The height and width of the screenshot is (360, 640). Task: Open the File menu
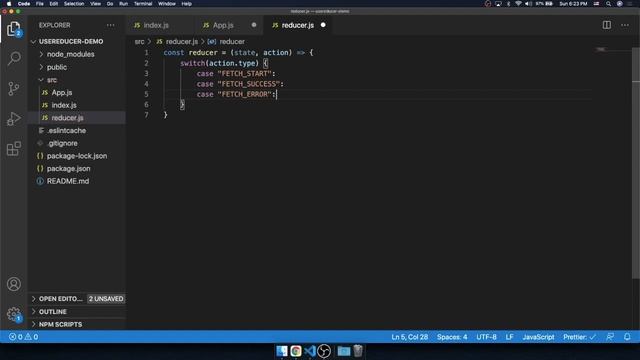click(x=40, y=4)
